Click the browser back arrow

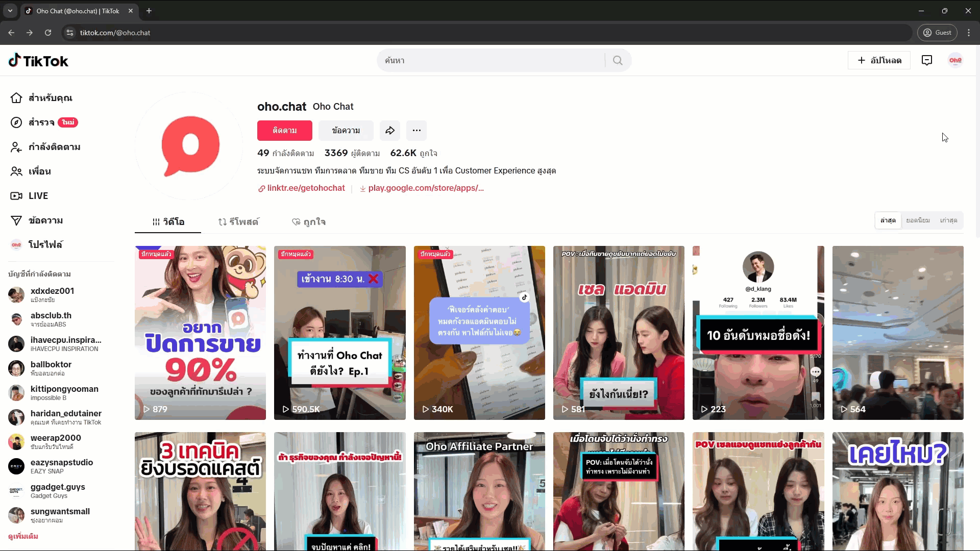click(x=11, y=33)
